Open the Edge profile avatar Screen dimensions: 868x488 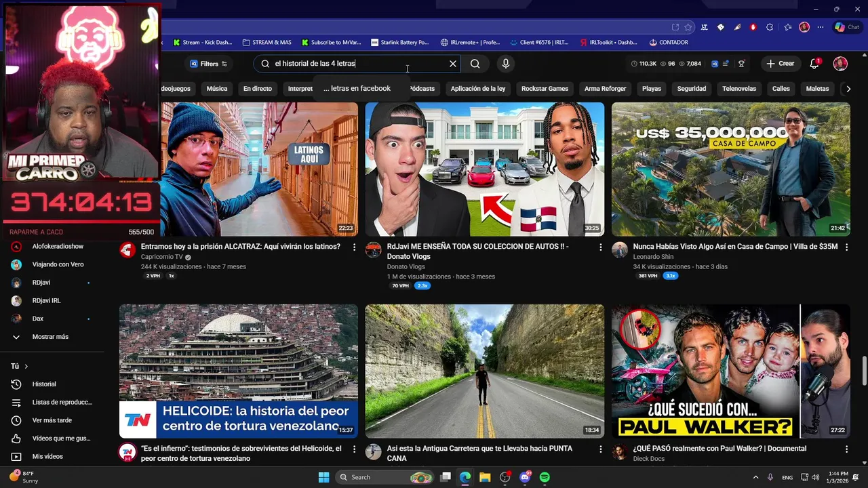[804, 27]
